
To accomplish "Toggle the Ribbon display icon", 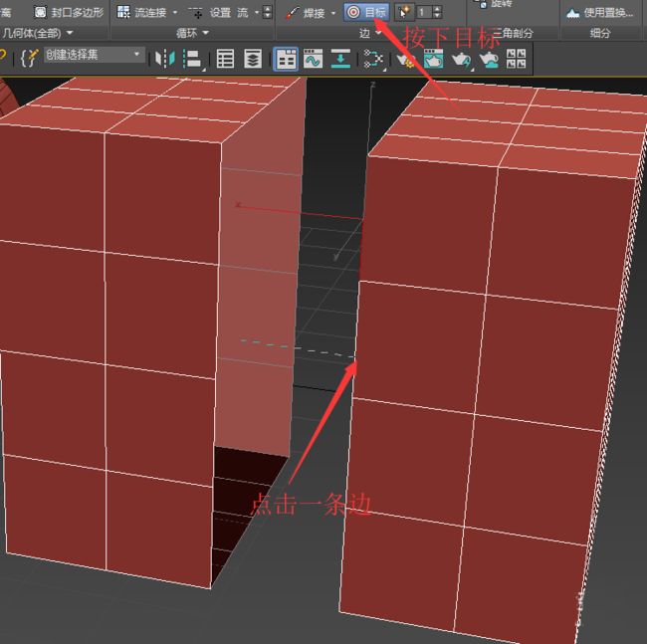I will pyautogui.click(x=286, y=59).
